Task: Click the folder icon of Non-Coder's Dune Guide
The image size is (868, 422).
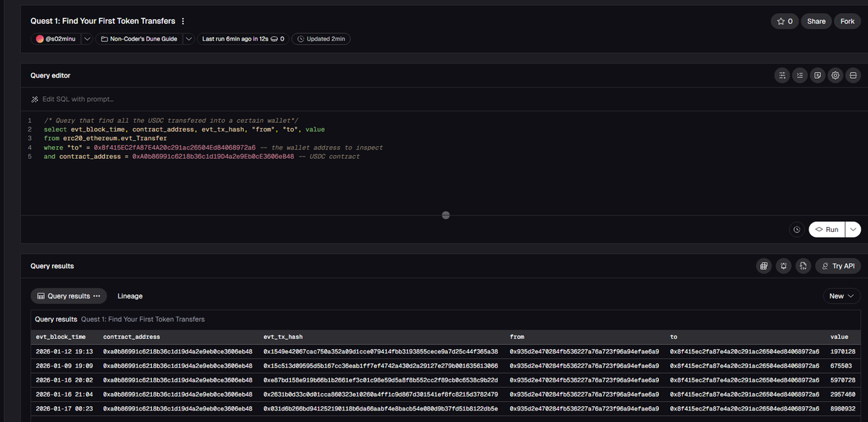Action: (105, 38)
